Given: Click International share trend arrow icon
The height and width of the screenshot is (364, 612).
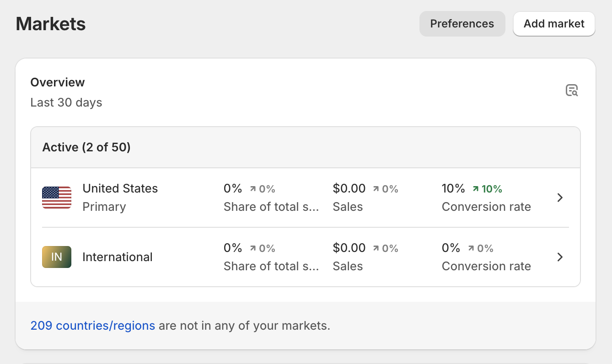Looking at the screenshot, I should point(253,248).
